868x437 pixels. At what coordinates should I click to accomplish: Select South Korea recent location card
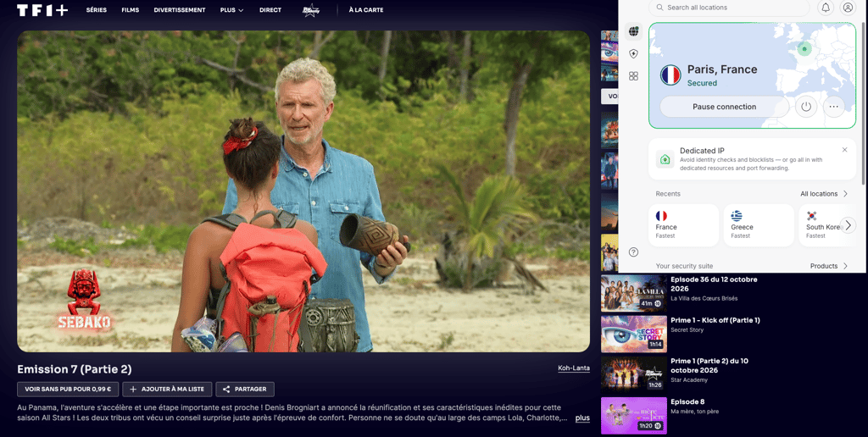click(x=827, y=225)
